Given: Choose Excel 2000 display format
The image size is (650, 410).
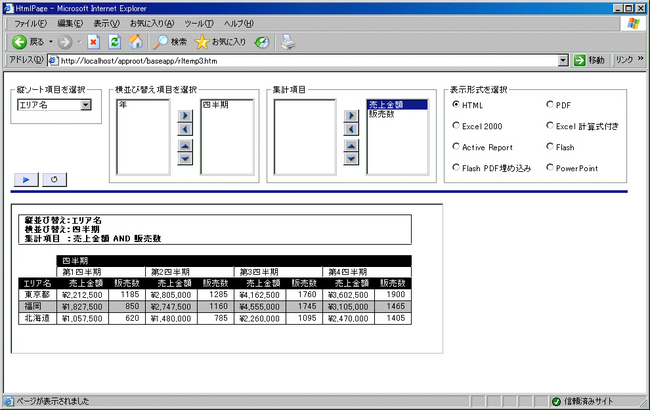Looking at the screenshot, I should click(x=457, y=126).
